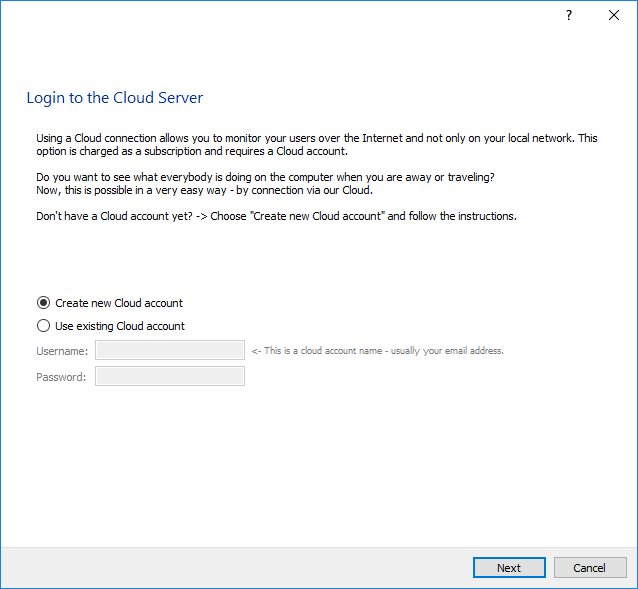Close the Cloud login dialog window
This screenshot has width=638, height=589.
[x=613, y=16]
